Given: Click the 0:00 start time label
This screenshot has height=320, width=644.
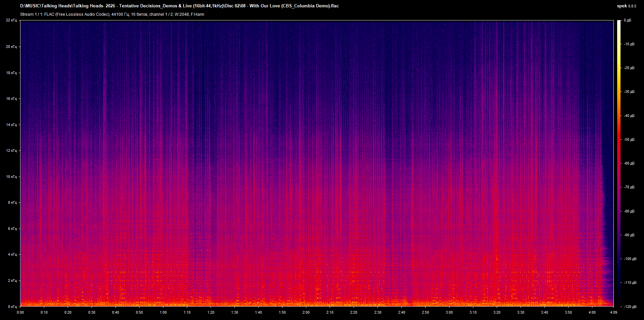Looking at the screenshot, I should [20, 312].
